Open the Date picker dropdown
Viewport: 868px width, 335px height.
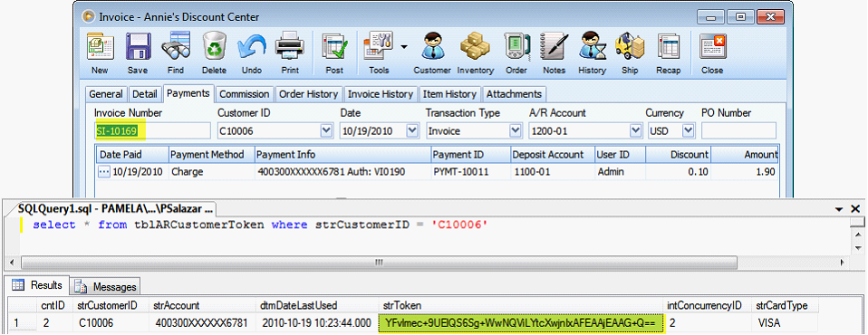[x=412, y=131]
